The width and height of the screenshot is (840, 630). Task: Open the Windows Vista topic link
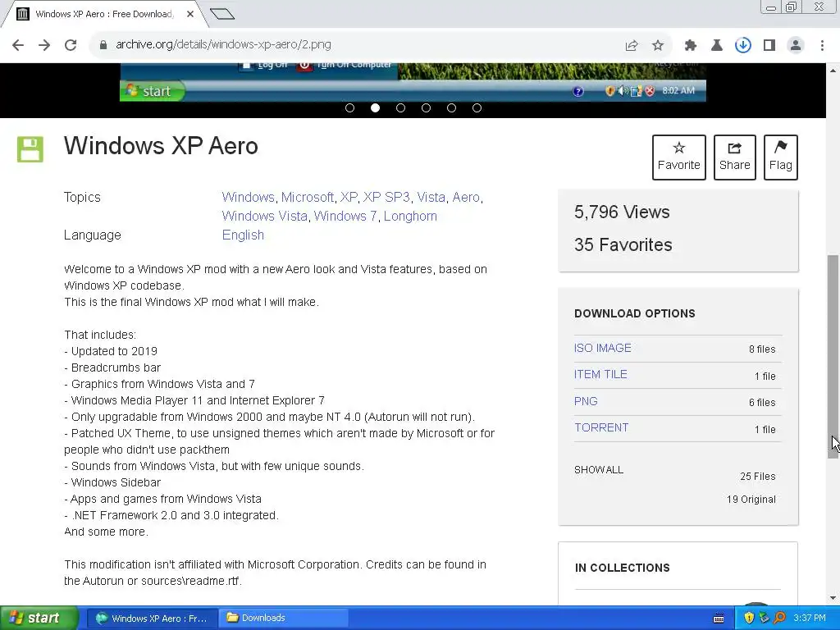coord(265,216)
